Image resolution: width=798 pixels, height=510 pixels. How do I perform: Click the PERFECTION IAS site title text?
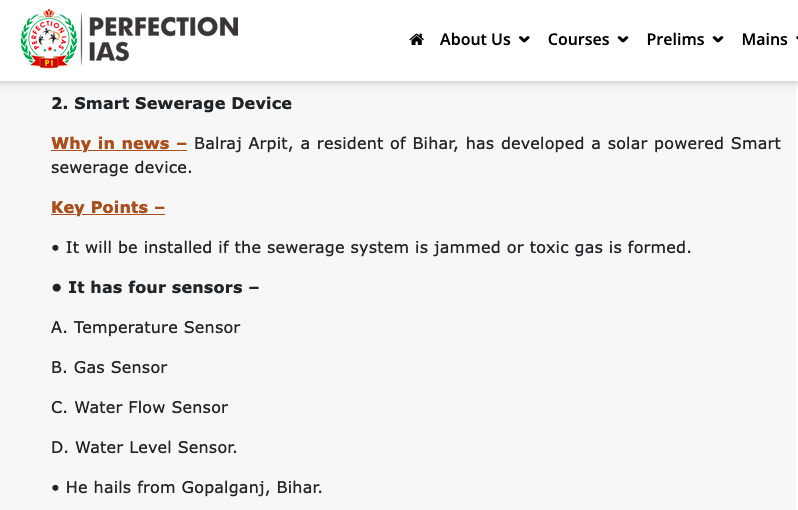(163, 39)
